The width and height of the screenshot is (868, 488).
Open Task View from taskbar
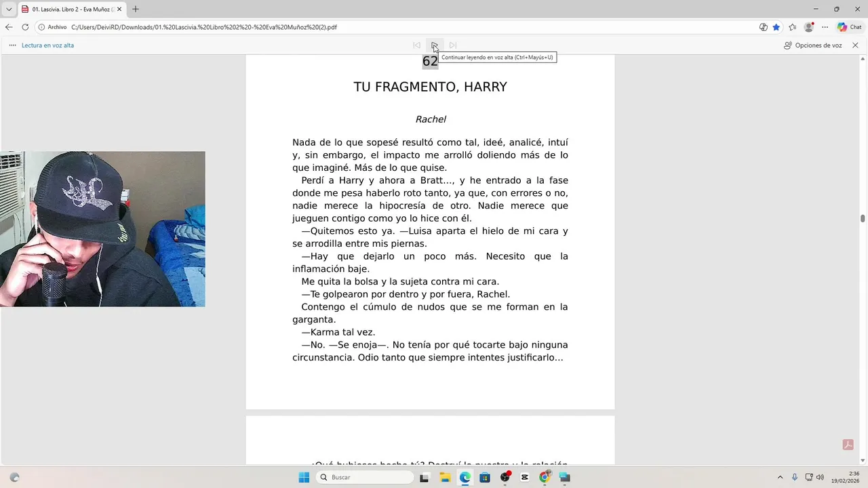[425, 477]
